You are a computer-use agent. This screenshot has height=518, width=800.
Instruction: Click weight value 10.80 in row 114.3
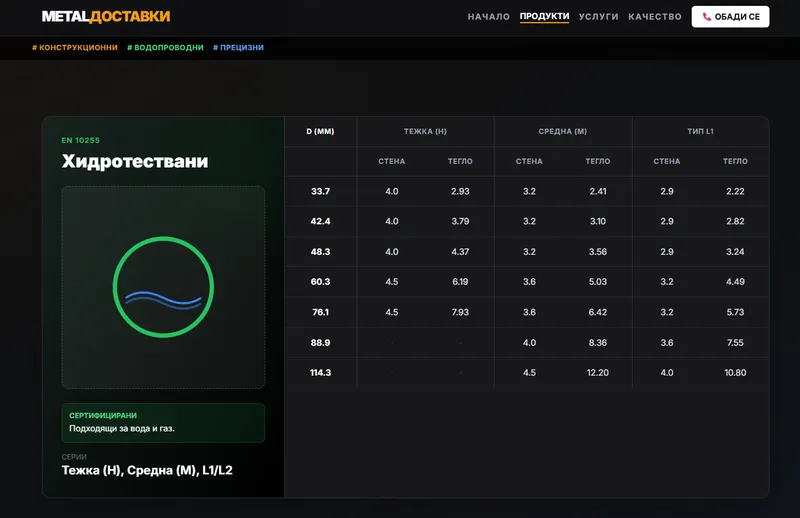click(x=735, y=373)
